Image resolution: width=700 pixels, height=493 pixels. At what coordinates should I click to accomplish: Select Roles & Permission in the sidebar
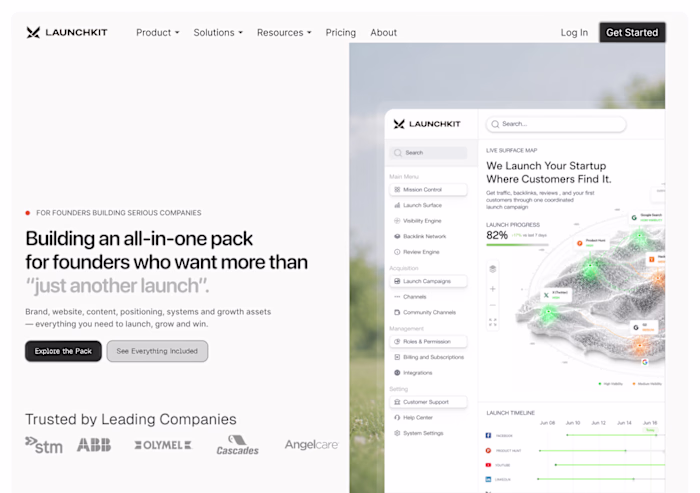pyautogui.click(x=429, y=342)
